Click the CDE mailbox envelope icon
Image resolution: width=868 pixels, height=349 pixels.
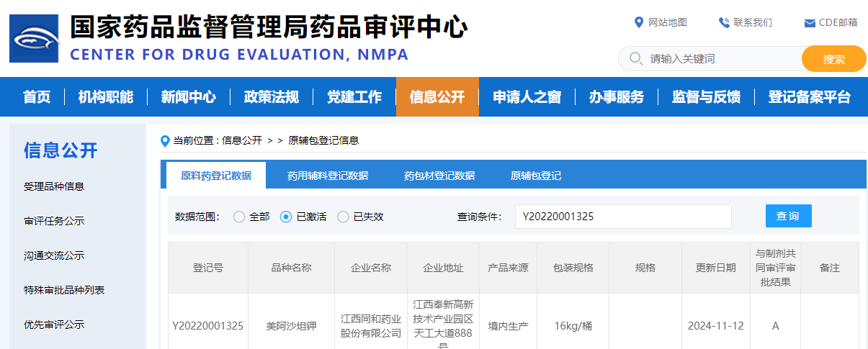[810, 23]
